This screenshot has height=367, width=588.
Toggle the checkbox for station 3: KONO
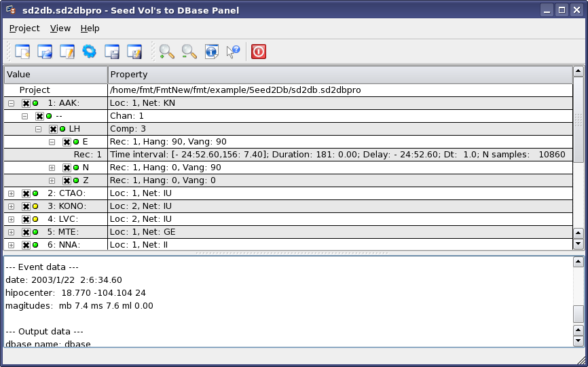click(x=26, y=206)
